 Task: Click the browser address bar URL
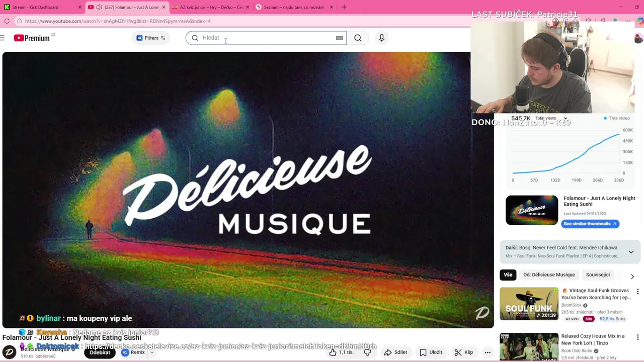click(x=118, y=21)
